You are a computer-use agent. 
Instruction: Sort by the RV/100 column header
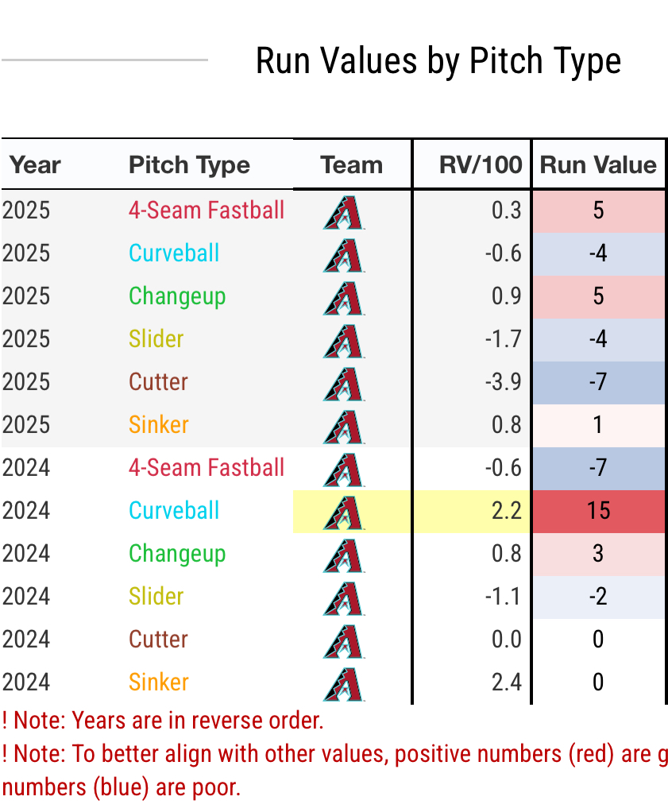click(481, 165)
